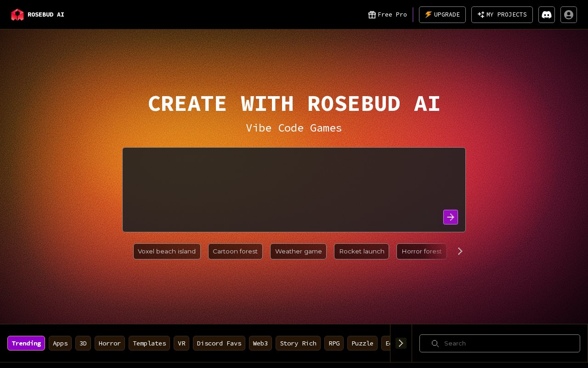Image resolution: width=588 pixels, height=368 pixels.
Task: Select the Discord Favs category tab
Action: (x=219, y=343)
